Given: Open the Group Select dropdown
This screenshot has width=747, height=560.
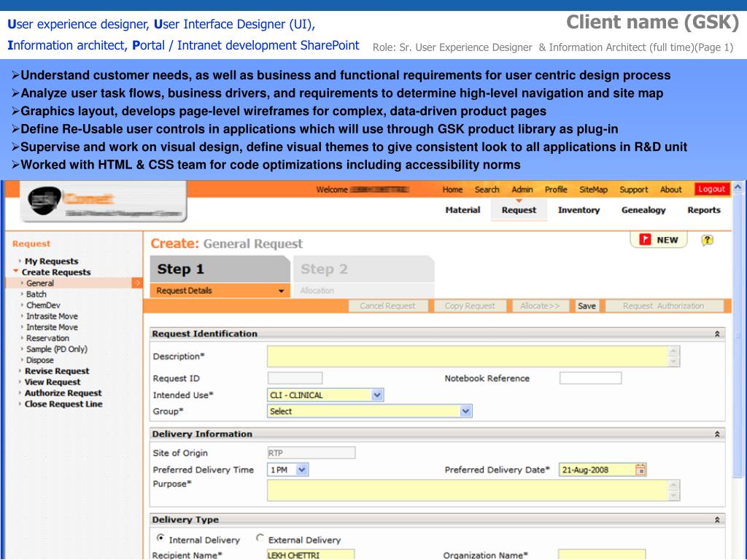Looking at the screenshot, I should pyautogui.click(x=465, y=411).
